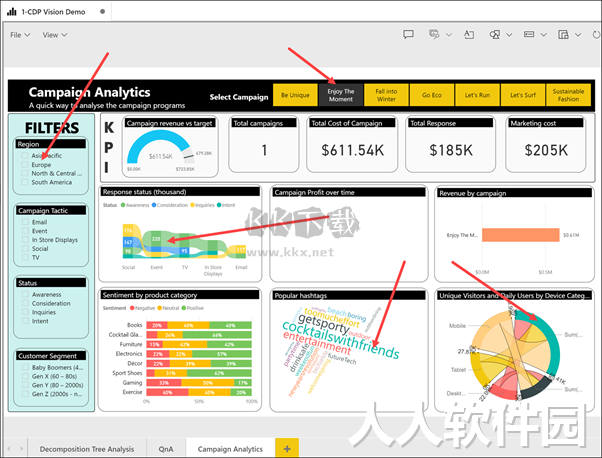Viewport: 602px width, 458px height.
Task: Select the Enjoy The Moment campaign button
Action: pyautogui.click(x=341, y=95)
